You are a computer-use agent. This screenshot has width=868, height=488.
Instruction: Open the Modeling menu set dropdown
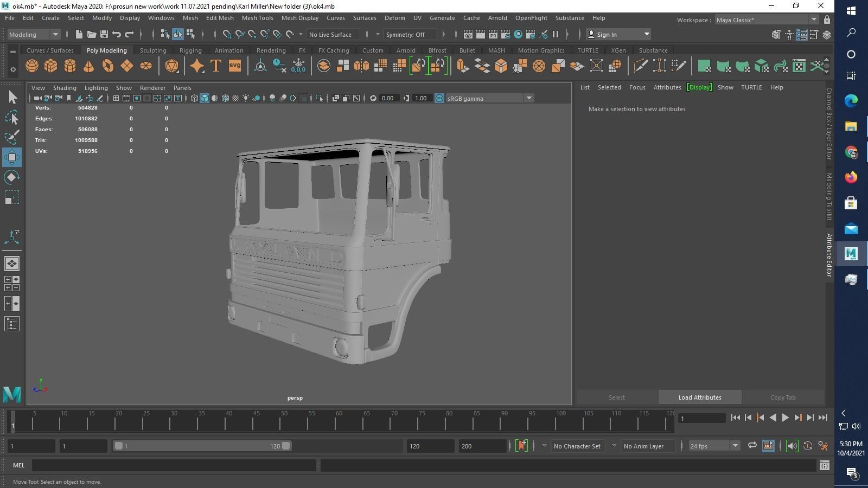34,34
